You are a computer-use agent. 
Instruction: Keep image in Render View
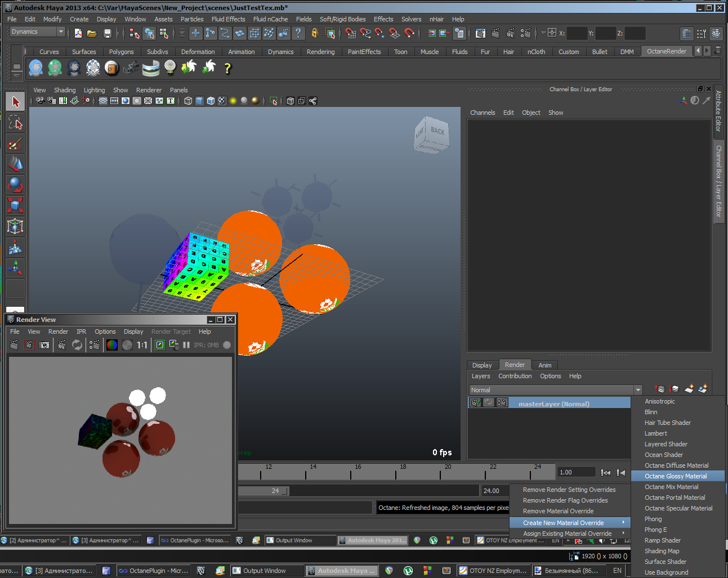160,345
